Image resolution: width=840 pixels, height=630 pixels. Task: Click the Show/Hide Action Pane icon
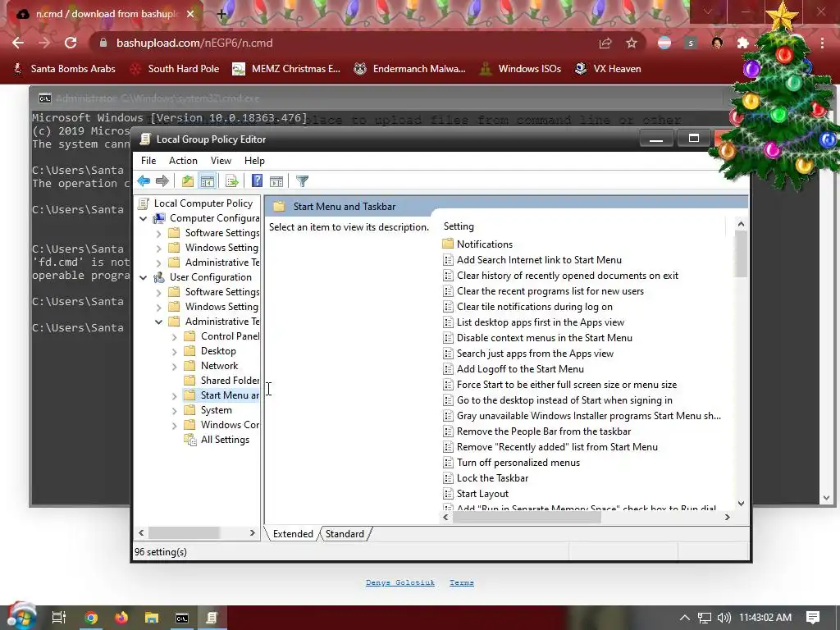click(276, 181)
